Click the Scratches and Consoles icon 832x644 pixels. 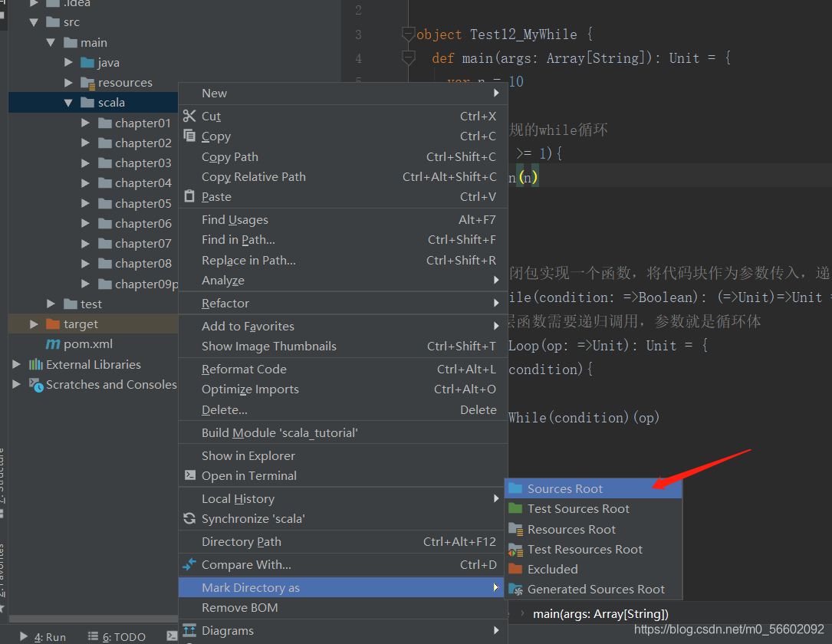[x=36, y=385]
